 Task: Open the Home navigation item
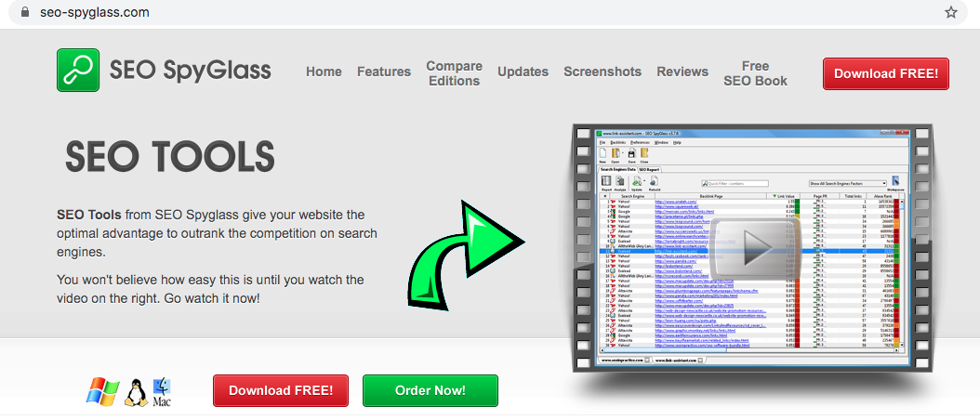point(324,72)
